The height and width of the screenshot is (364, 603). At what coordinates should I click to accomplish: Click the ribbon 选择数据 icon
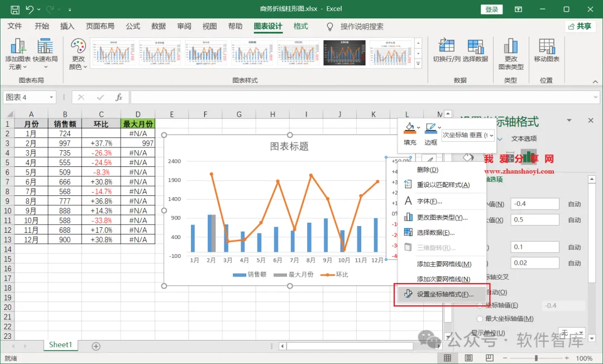[475, 46]
